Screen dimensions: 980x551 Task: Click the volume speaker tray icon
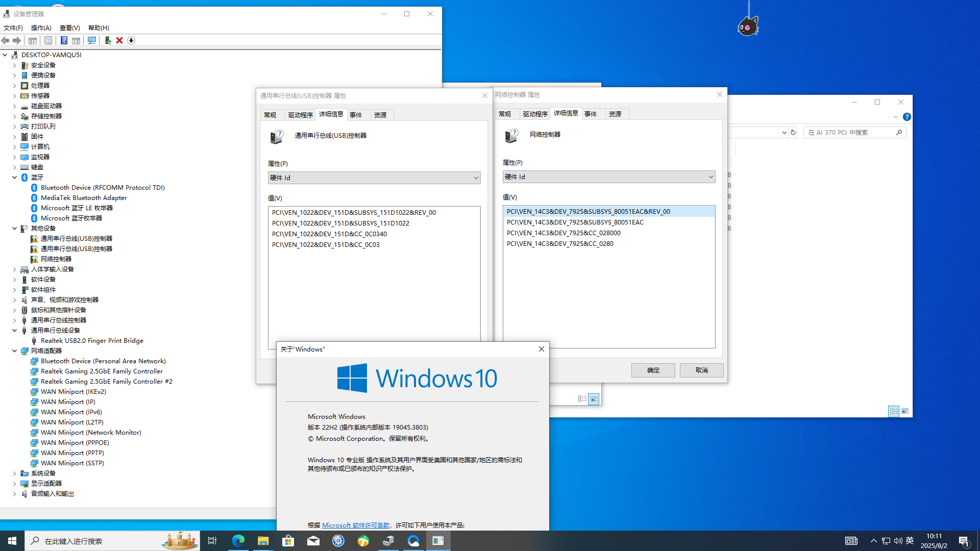pos(898,541)
